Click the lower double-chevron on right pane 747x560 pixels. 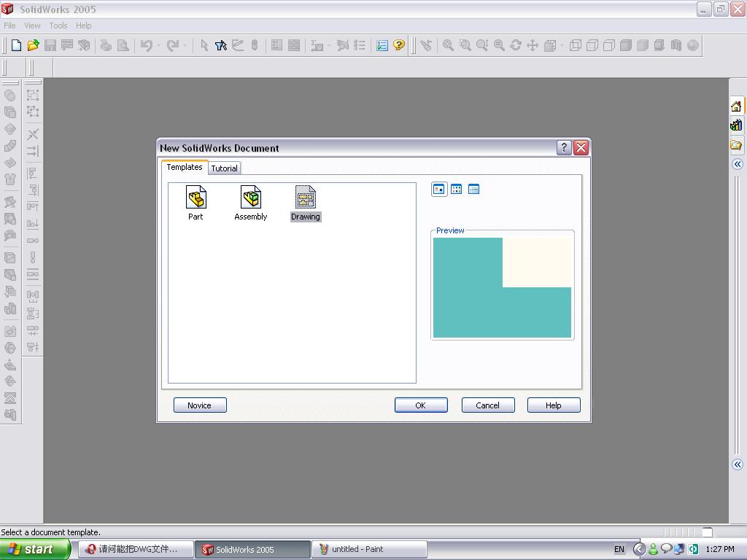click(738, 464)
